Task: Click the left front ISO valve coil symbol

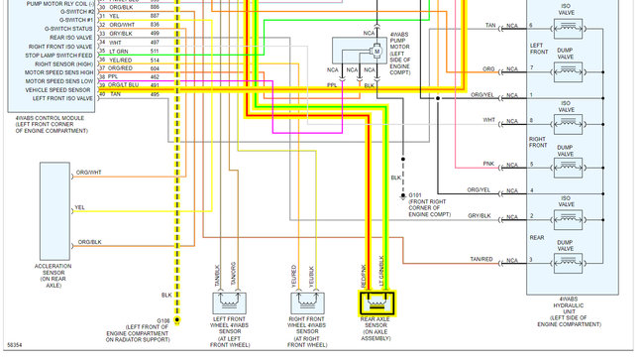Action: pyautogui.click(x=568, y=29)
